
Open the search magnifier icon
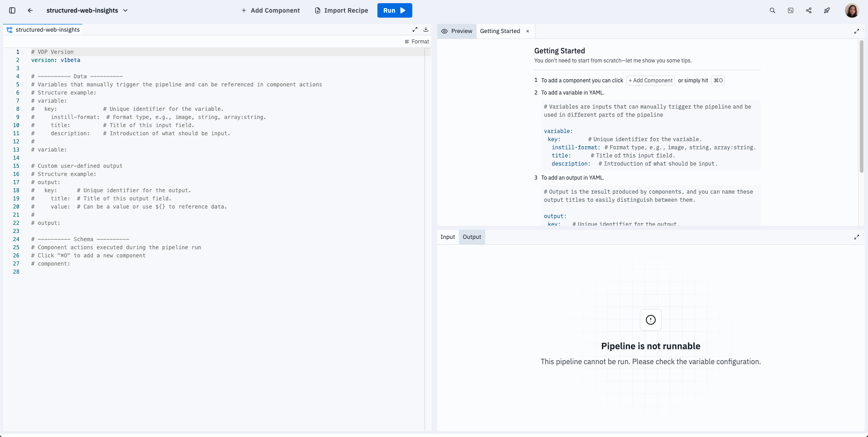[773, 10]
